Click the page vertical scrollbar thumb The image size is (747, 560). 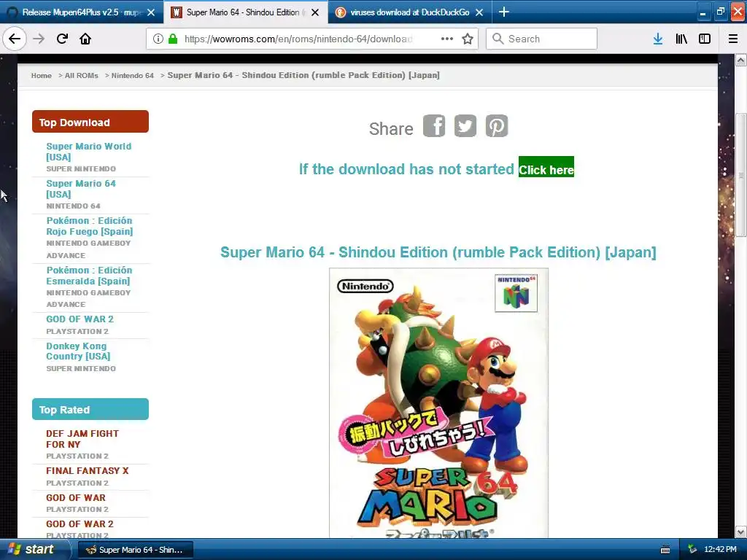click(740, 175)
